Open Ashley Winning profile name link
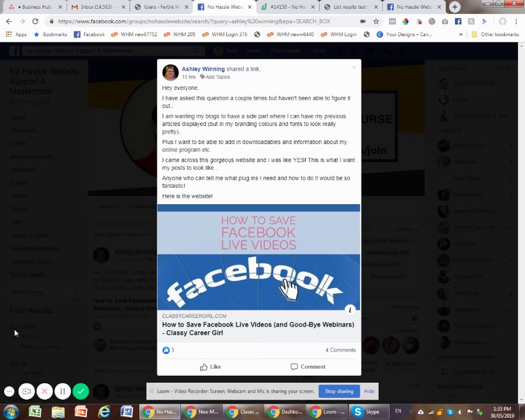 tap(203, 69)
